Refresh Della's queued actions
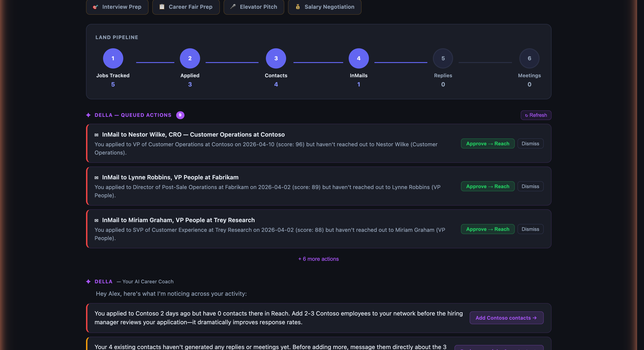 point(536,115)
